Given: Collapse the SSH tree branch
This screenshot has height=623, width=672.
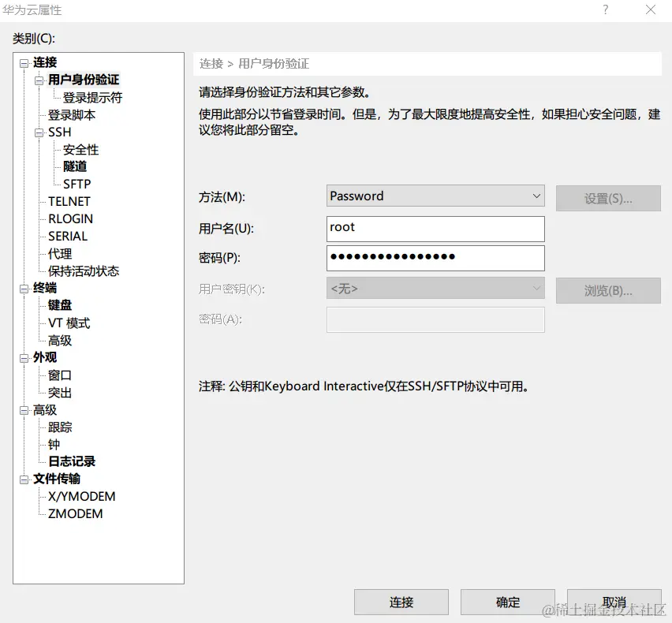Looking at the screenshot, I should 37,132.
